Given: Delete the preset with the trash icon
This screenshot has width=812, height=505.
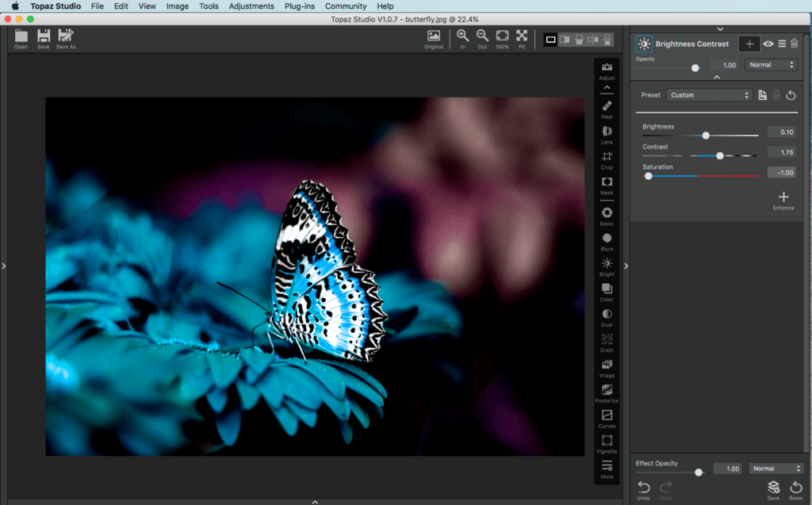Looking at the screenshot, I should click(776, 95).
